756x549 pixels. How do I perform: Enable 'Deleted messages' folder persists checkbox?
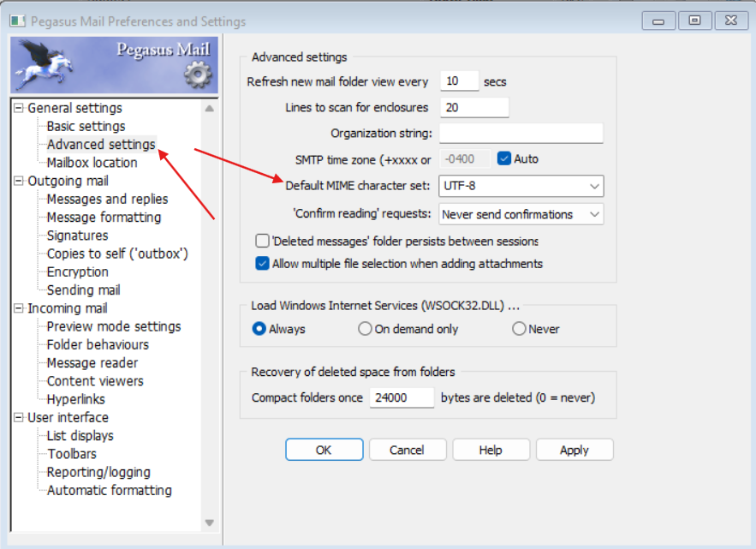[x=263, y=242]
